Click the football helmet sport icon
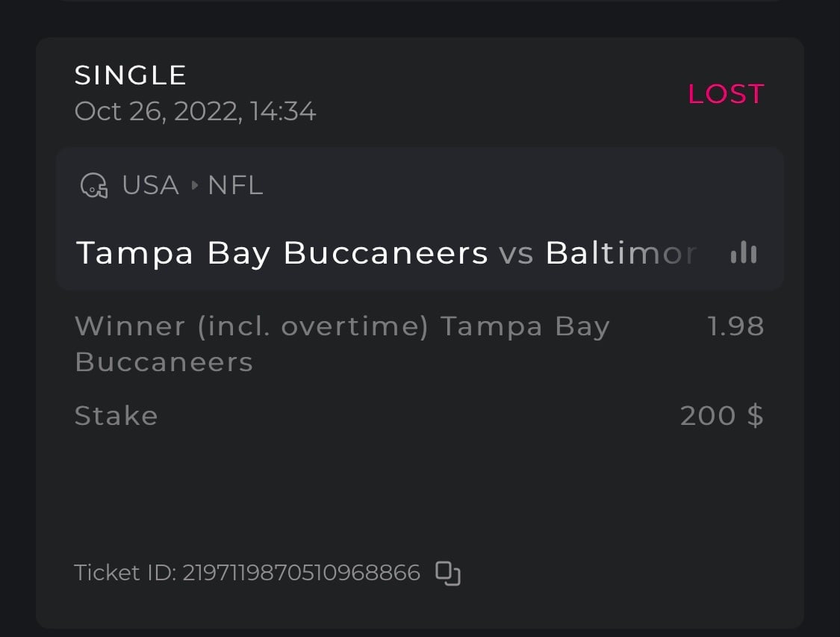This screenshot has height=637, width=840. click(x=93, y=185)
